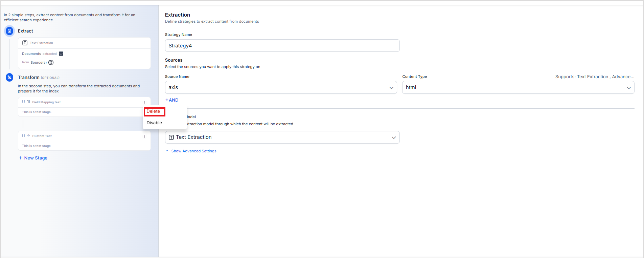Click the Strategy Name input field
Viewport: 644px width, 258px height.
point(282,46)
